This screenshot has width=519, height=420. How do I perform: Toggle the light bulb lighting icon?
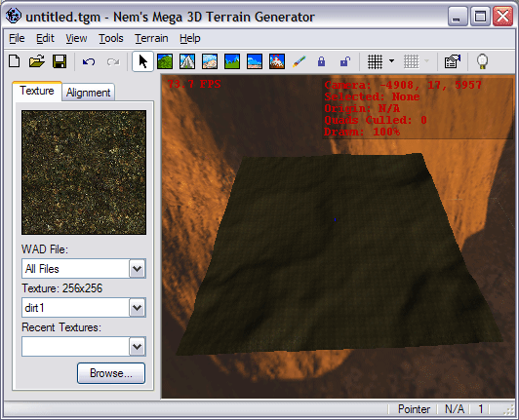pos(482,61)
